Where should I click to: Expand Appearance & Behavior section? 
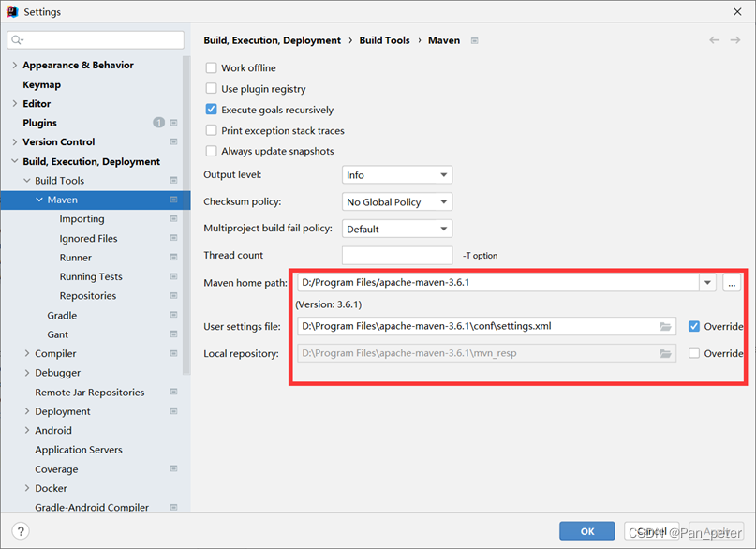coord(14,65)
